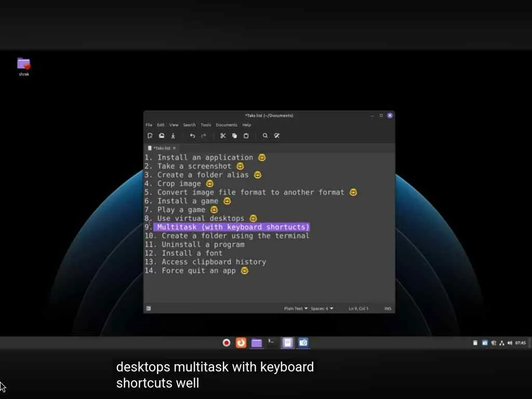532x399 pixels.
Task: Click the paste clipboard toolbar icon
Action: pos(246,136)
